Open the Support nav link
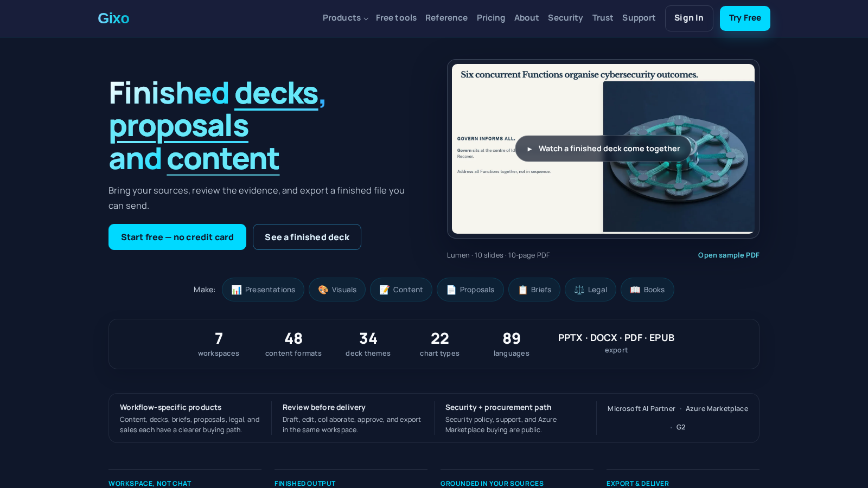 click(x=639, y=18)
